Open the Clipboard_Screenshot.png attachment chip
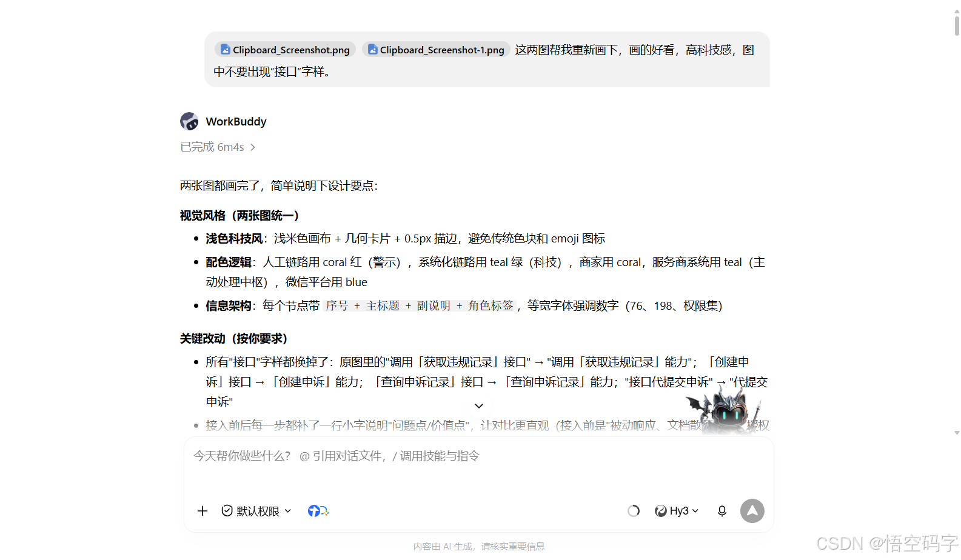 [285, 50]
